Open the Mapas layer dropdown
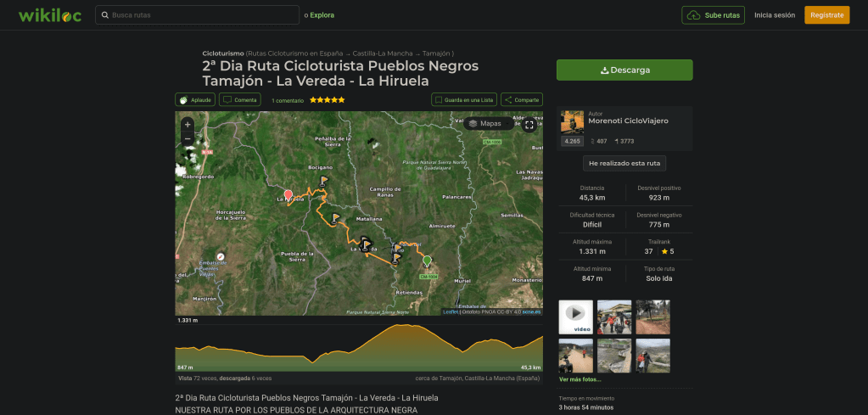 (484, 124)
